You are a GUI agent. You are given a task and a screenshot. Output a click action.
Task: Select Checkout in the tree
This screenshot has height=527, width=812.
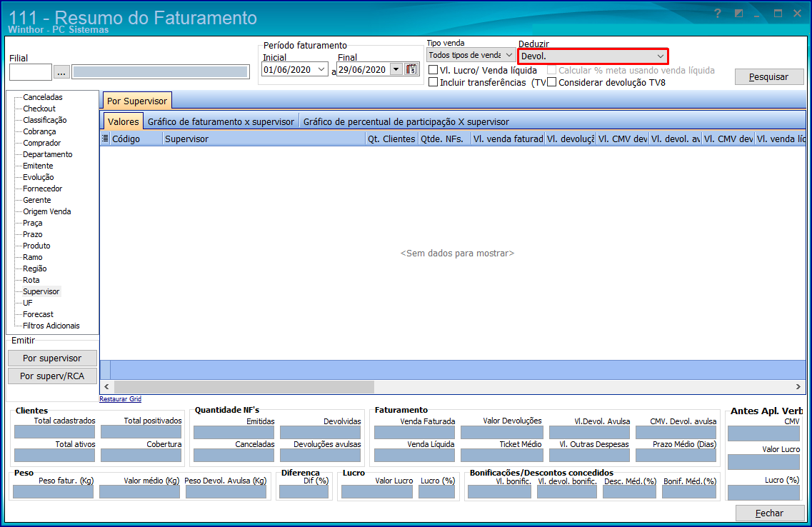pyautogui.click(x=39, y=109)
